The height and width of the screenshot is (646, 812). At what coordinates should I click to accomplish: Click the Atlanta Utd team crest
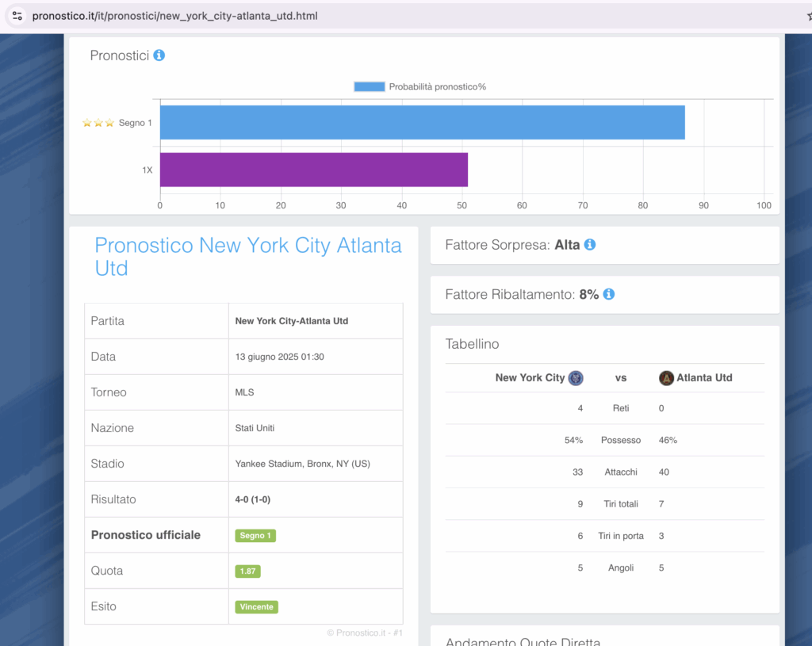tap(666, 378)
